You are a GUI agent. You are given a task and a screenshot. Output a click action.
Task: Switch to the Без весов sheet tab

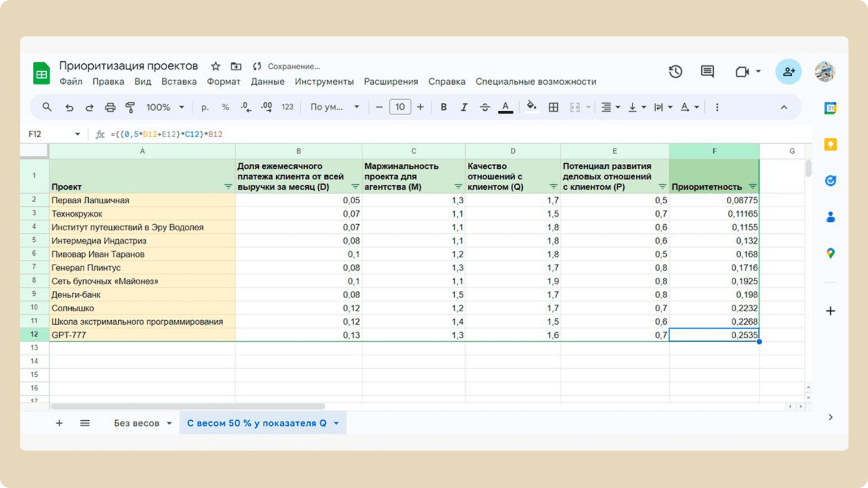[137, 423]
